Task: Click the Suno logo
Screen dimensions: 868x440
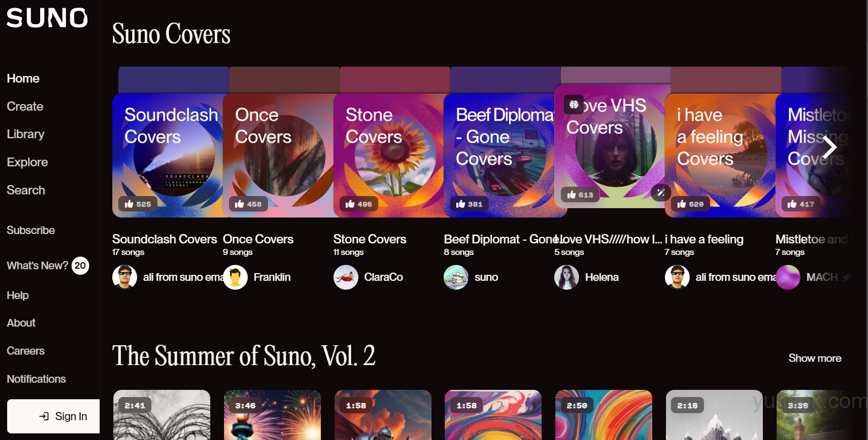Action: coord(47,18)
